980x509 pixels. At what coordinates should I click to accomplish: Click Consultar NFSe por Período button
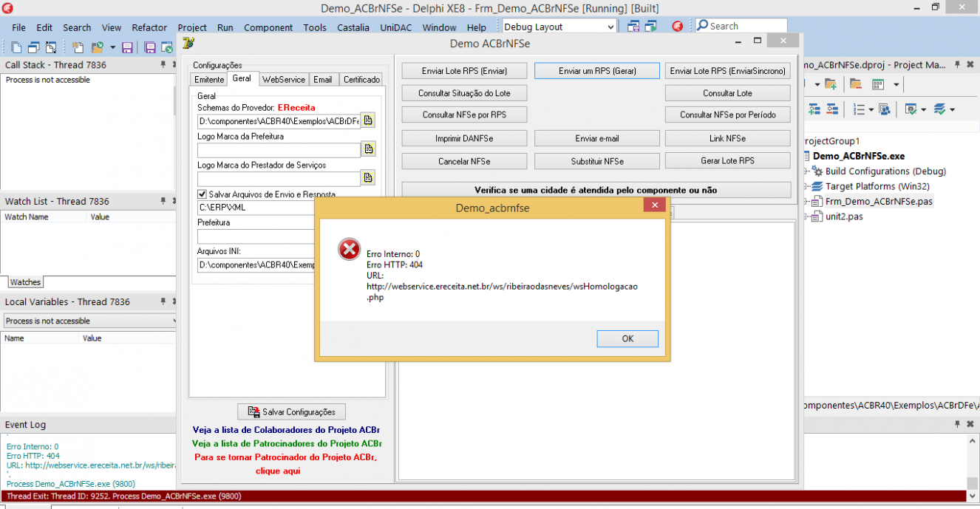click(x=728, y=115)
